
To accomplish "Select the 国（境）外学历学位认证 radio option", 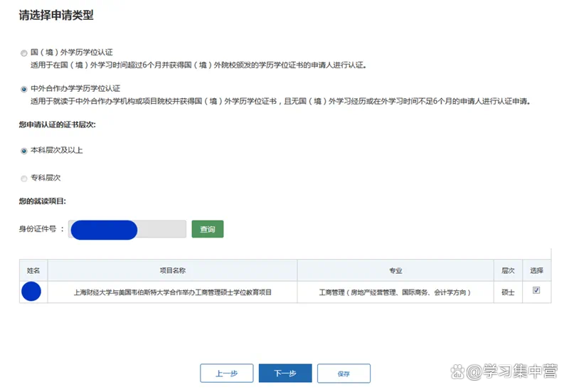I will point(24,53).
